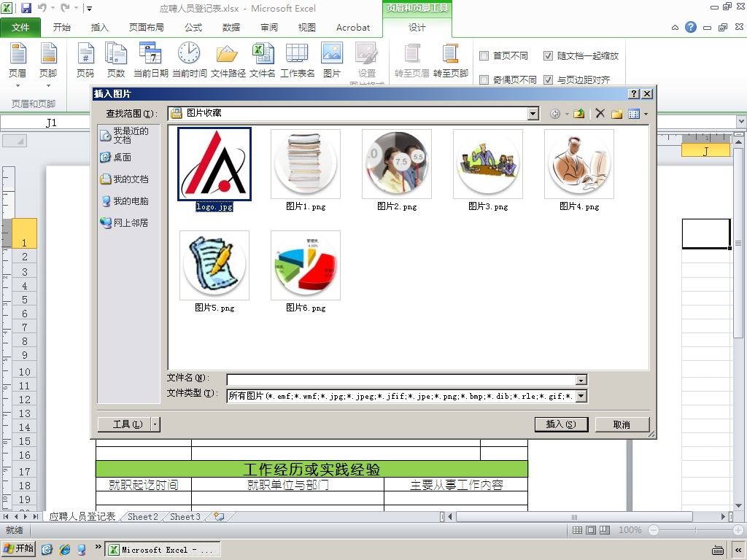
Task: Open 我的文档 in places bar
Action: coord(124,179)
